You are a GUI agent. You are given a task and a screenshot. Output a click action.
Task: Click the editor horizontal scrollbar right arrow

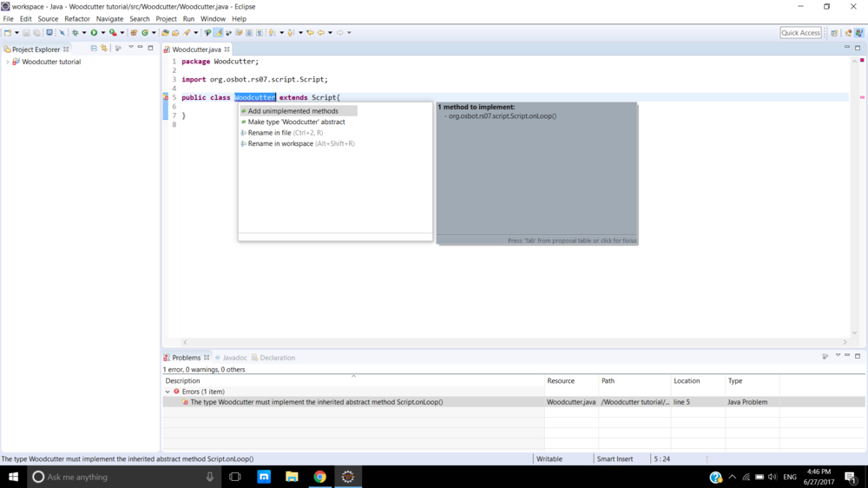[845, 342]
